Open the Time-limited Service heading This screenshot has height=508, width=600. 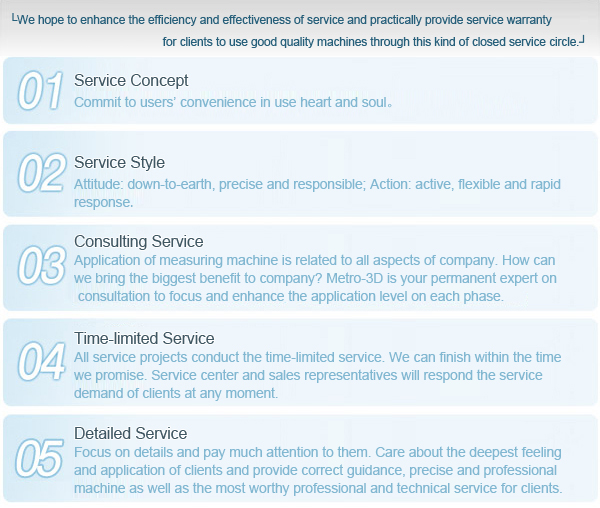point(144,338)
